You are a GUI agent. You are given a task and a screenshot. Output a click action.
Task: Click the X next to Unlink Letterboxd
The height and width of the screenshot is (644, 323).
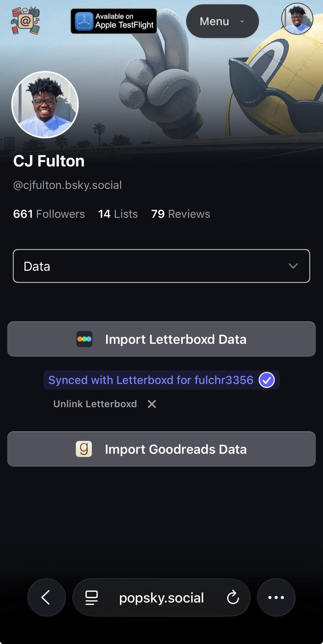tap(152, 404)
